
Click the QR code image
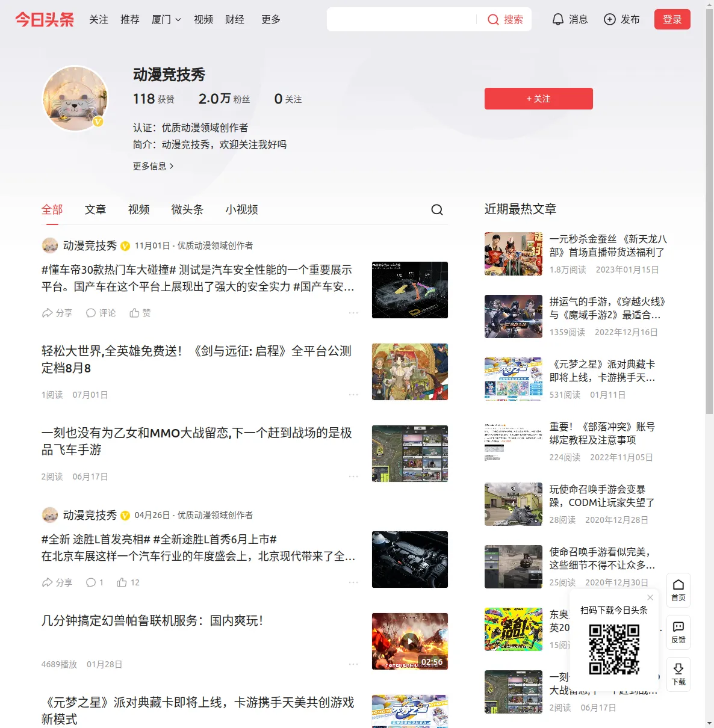pyautogui.click(x=614, y=649)
